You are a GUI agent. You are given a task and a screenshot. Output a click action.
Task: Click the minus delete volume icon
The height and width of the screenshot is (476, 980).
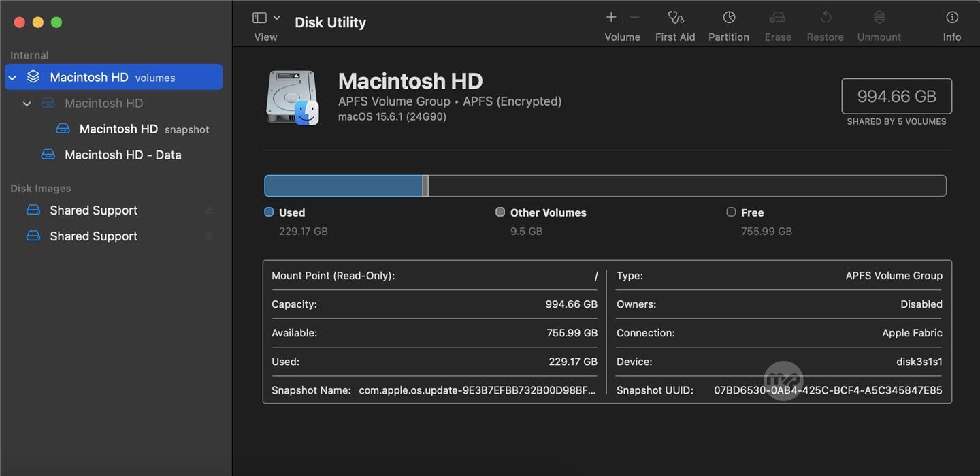coord(634,17)
